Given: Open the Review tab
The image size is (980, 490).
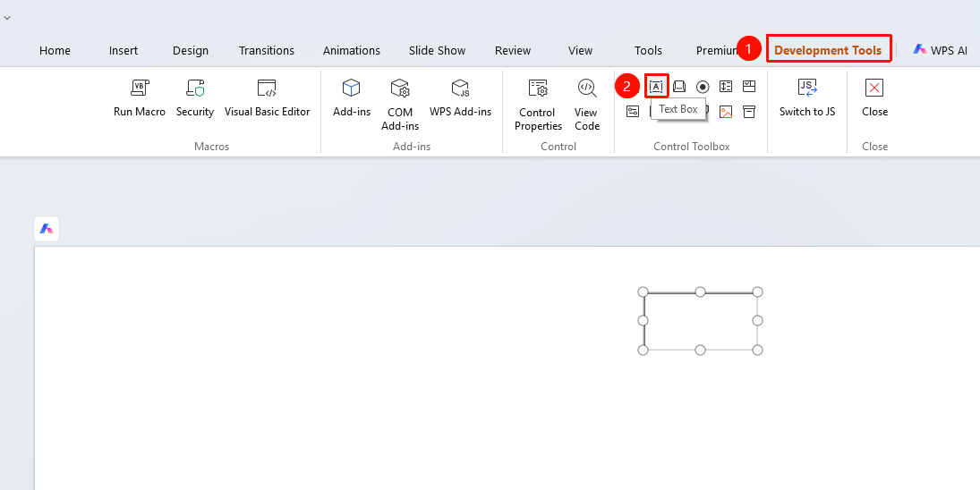Looking at the screenshot, I should (x=513, y=51).
